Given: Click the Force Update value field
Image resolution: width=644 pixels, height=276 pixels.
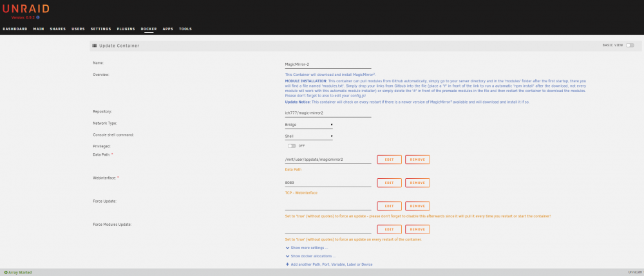Looking at the screenshot, I should (x=328, y=207).
